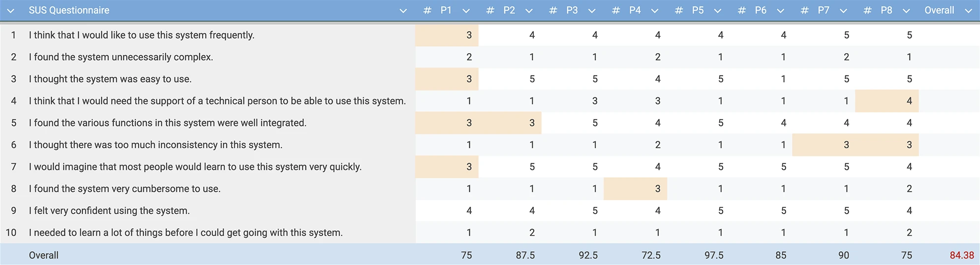Click highlighted P1 cell in question 1 row

(x=447, y=35)
